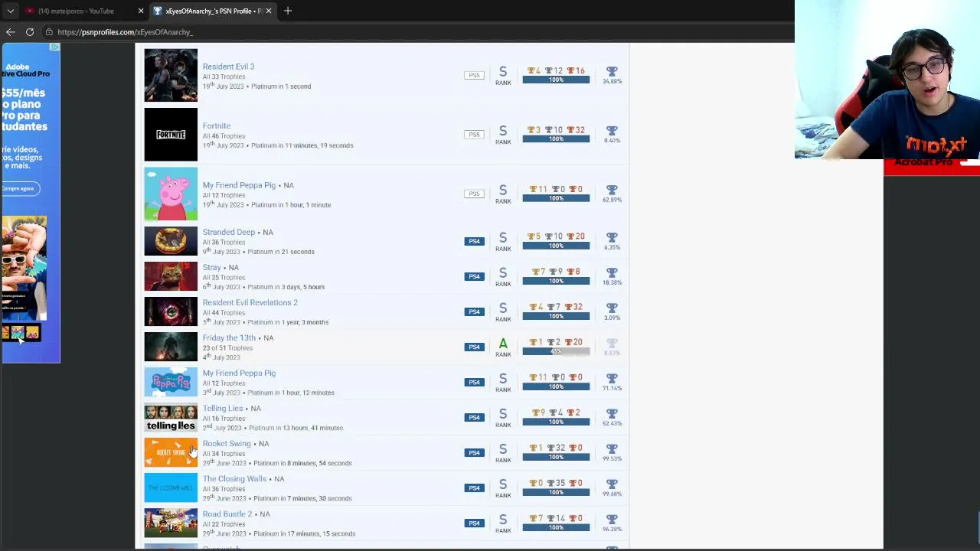Open a new browser tab
The image size is (980, 551).
pos(288,11)
